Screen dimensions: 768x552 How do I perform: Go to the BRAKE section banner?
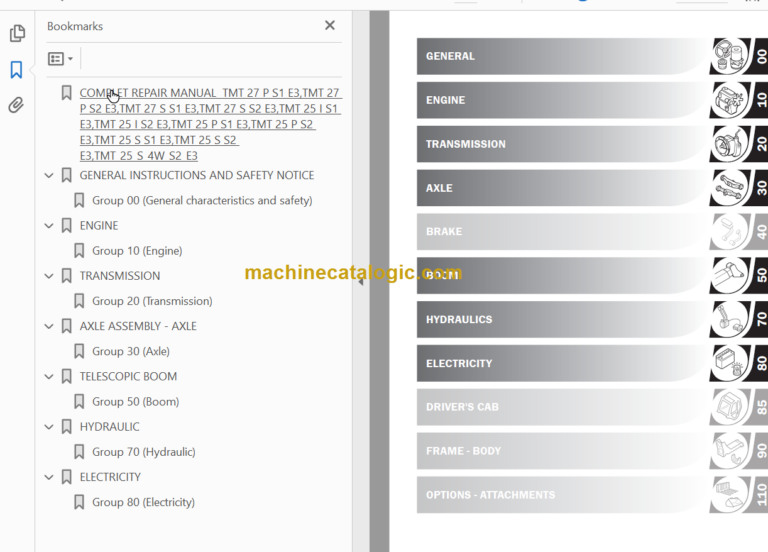(562, 232)
